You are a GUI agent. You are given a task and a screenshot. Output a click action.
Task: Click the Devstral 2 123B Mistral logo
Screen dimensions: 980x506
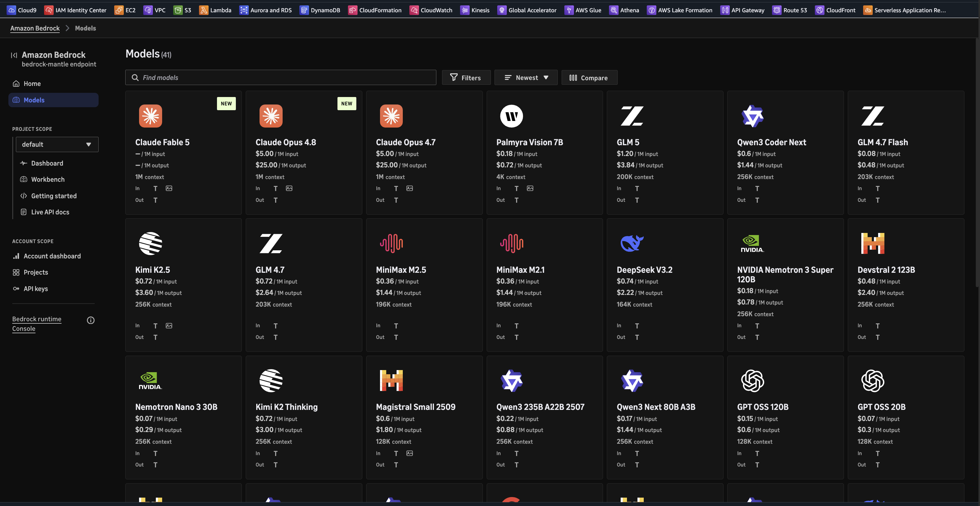[x=873, y=243]
